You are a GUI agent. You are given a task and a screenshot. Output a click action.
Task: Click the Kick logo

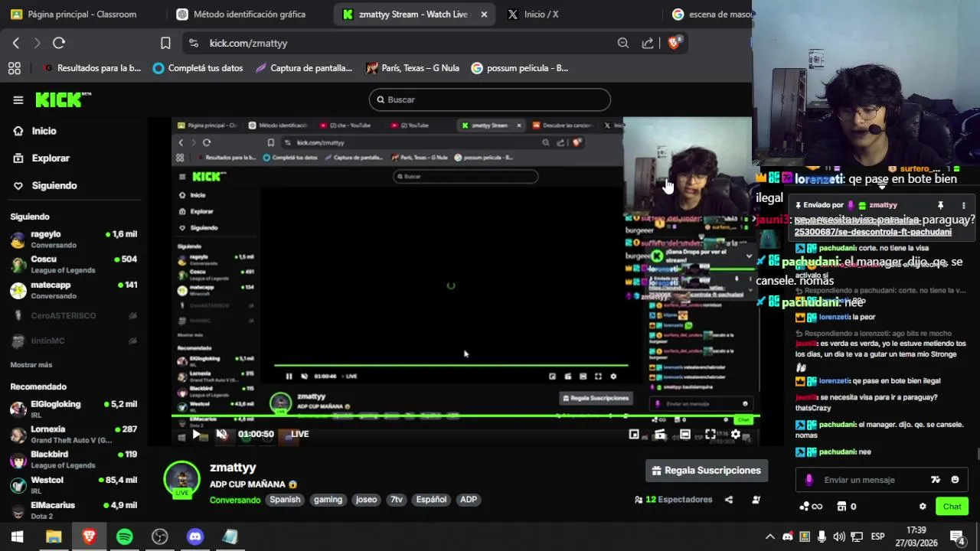coord(63,99)
